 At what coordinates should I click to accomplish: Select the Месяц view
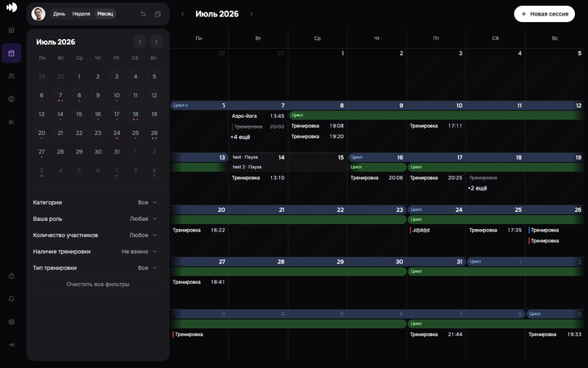[105, 14]
